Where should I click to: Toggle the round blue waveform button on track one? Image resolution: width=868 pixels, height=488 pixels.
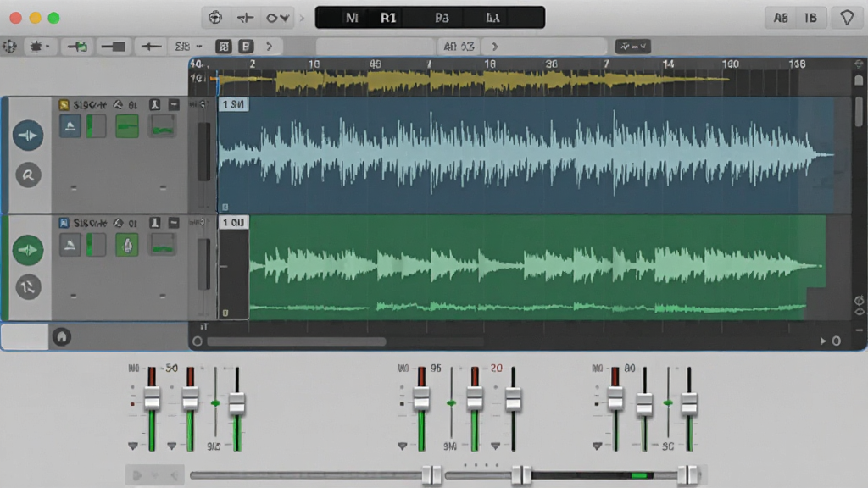coord(28,135)
